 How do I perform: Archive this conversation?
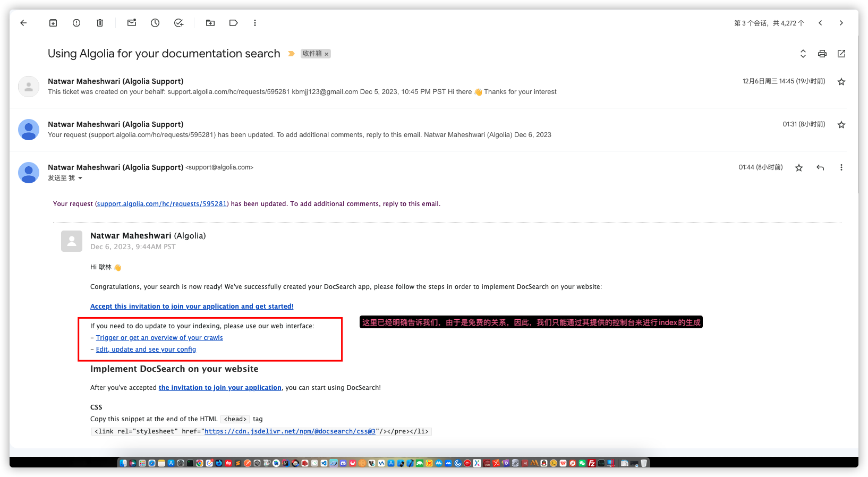pyautogui.click(x=53, y=23)
